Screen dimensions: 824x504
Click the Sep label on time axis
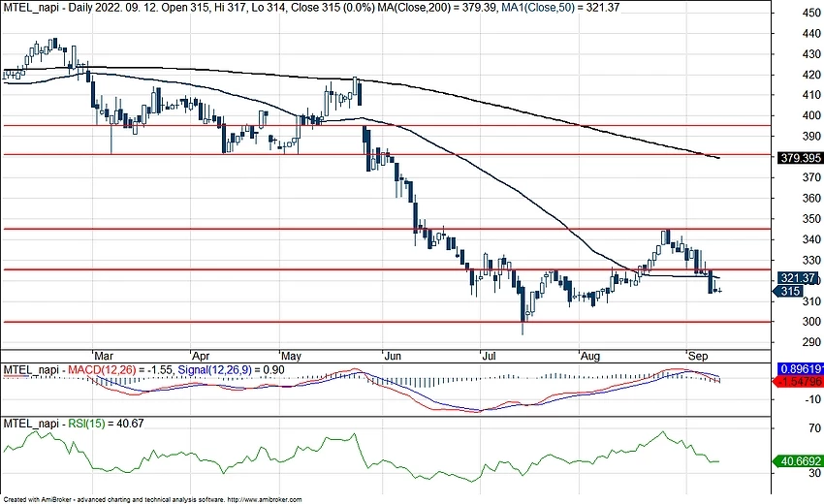698,357
